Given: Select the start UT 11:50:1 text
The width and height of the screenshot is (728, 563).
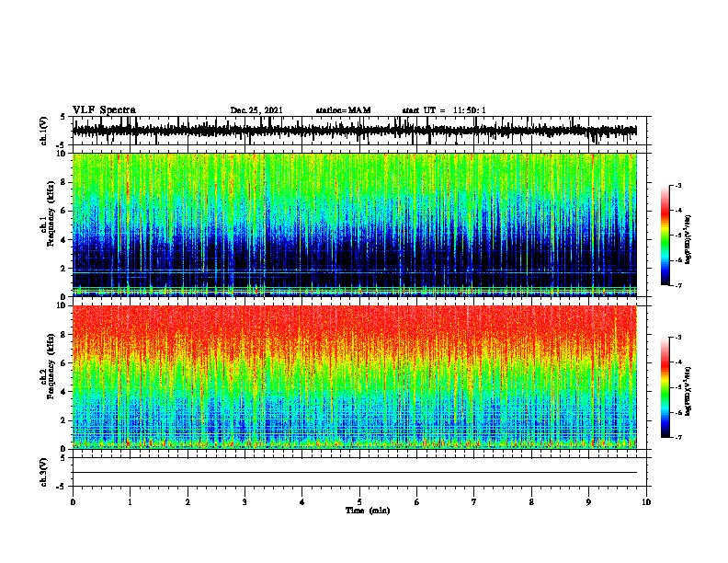Looking at the screenshot, I should pyautogui.click(x=444, y=110).
